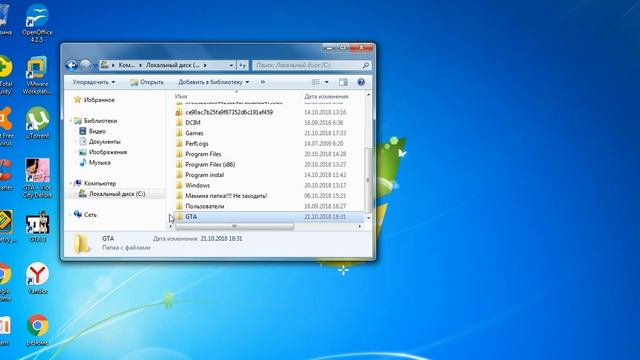The height and width of the screenshot is (360, 640).
Task: Click the scroll-down arrow of the file list
Action: [x=368, y=218]
